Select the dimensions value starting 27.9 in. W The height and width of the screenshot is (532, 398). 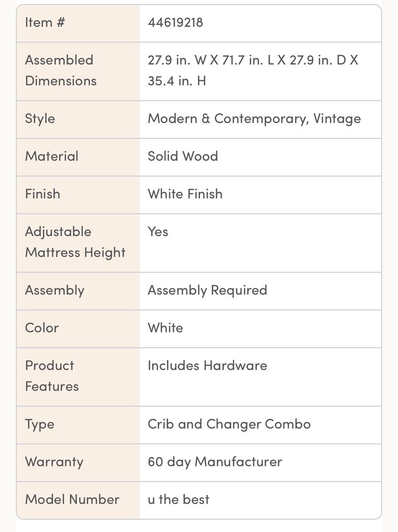[x=253, y=70]
